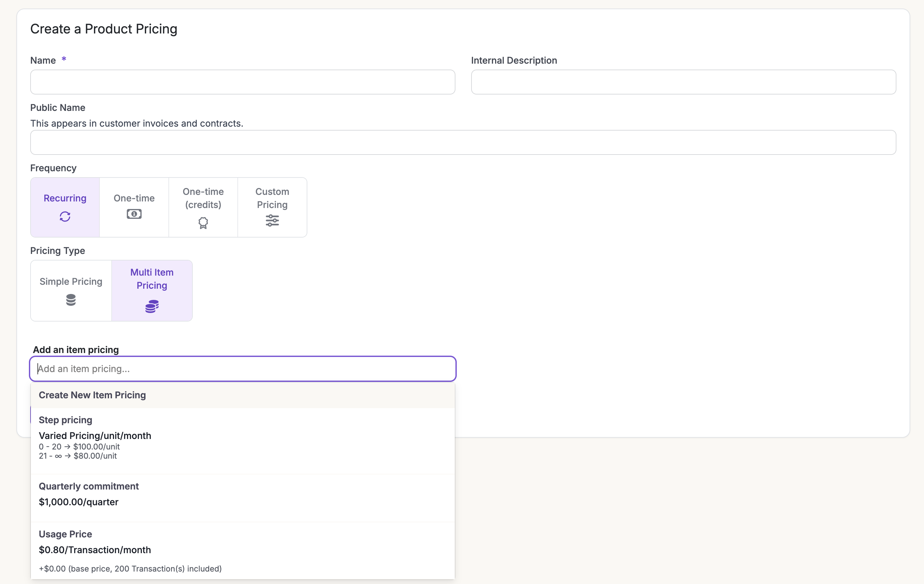The width and height of the screenshot is (924, 584).
Task: Select Multi Item Pricing label
Action: pyautogui.click(x=152, y=279)
